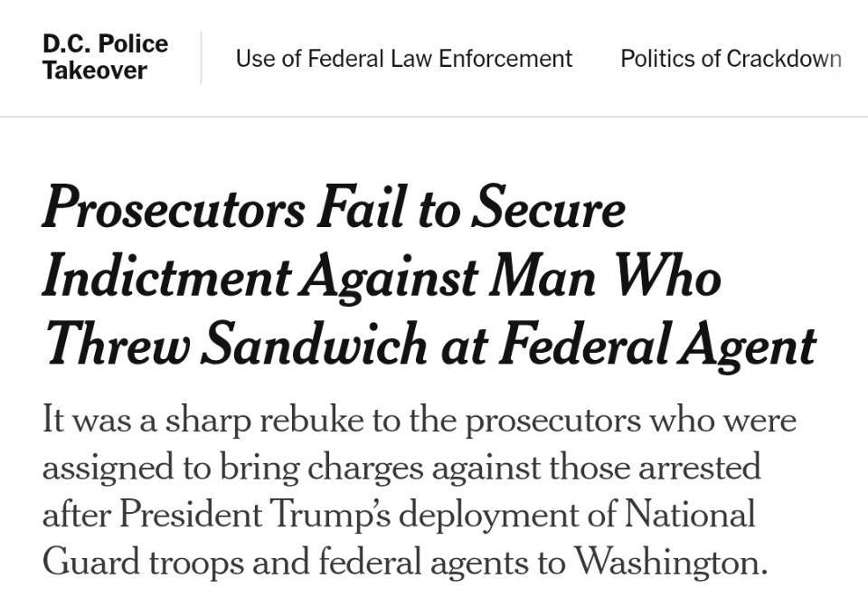The width and height of the screenshot is (868, 616).
Task: Click the headline line 'Indictment Against Man Who'
Action: pos(382,276)
